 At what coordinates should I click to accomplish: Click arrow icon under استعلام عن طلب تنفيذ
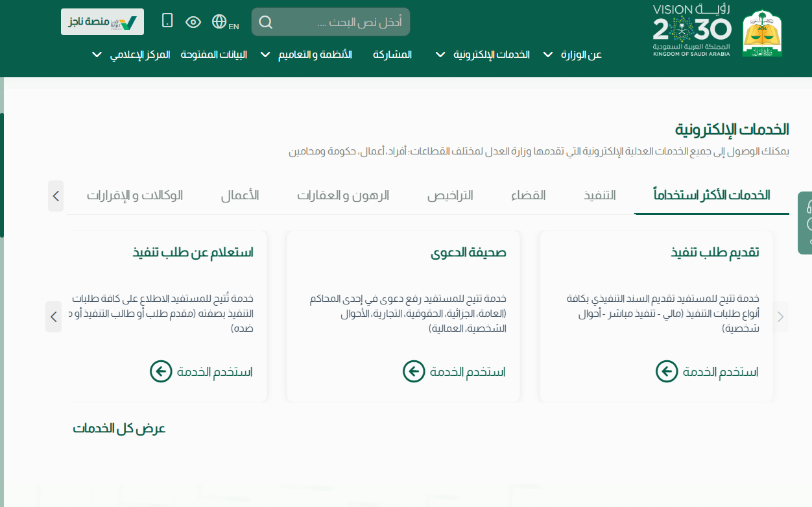tap(160, 371)
